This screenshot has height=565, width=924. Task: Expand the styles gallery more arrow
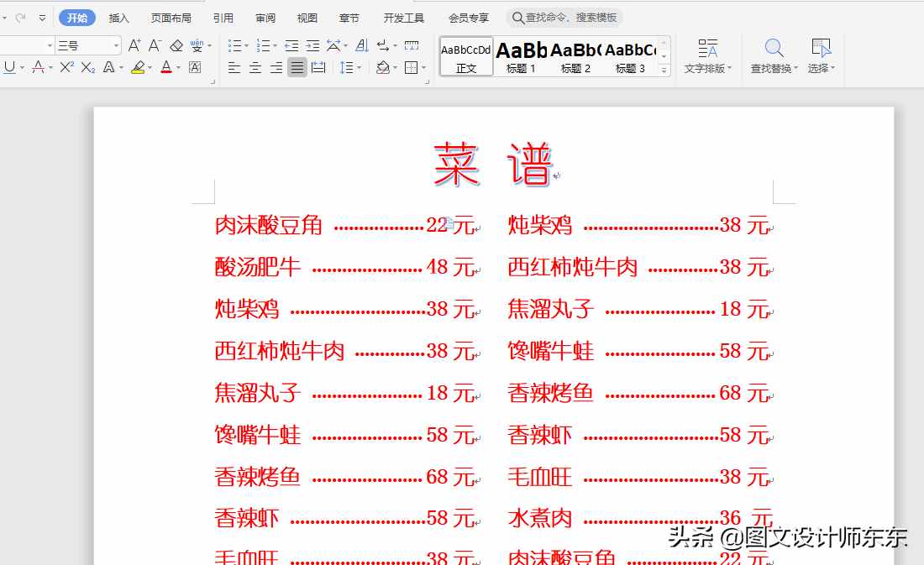pyautogui.click(x=664, y=71)
